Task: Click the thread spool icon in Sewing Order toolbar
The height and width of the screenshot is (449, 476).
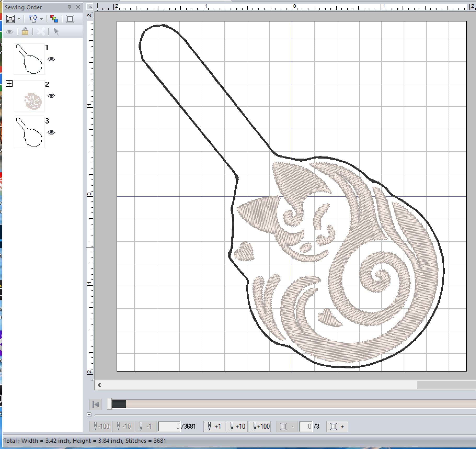Action: click(70, 19)
